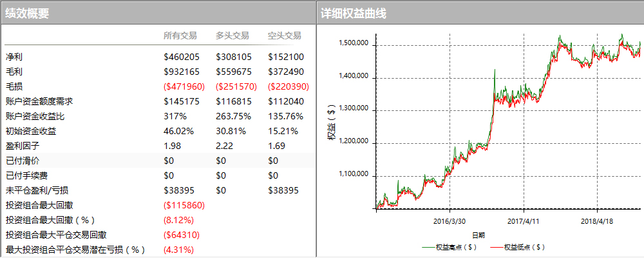Click the 2017/4/11 date on x-axis
This screenshot has height=258, width=644.
523,221
